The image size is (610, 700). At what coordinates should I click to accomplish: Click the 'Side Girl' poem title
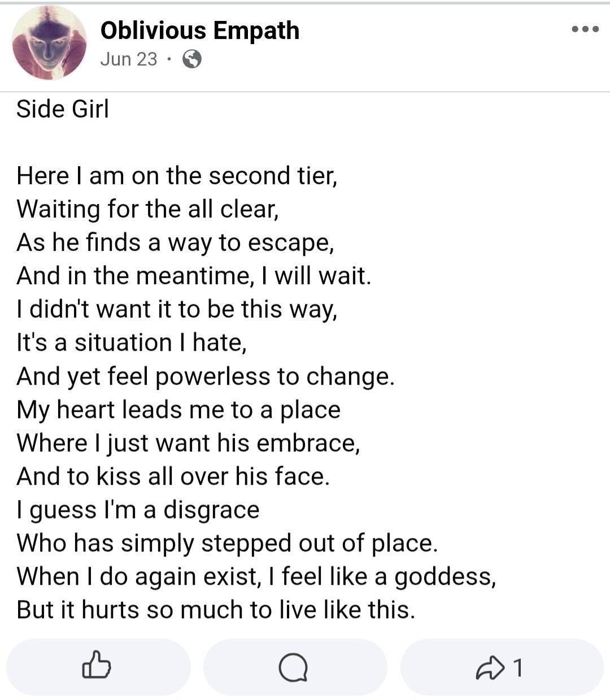pyautogui.click(x=63, y=108)
